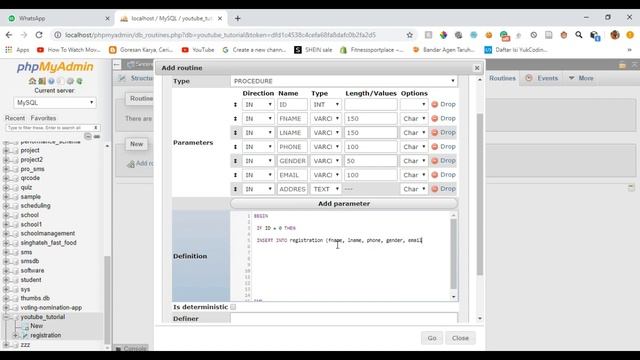Click the Go button
Image resolution: width=640 pixels, height=360 pixels.
(x=432, y=338)
